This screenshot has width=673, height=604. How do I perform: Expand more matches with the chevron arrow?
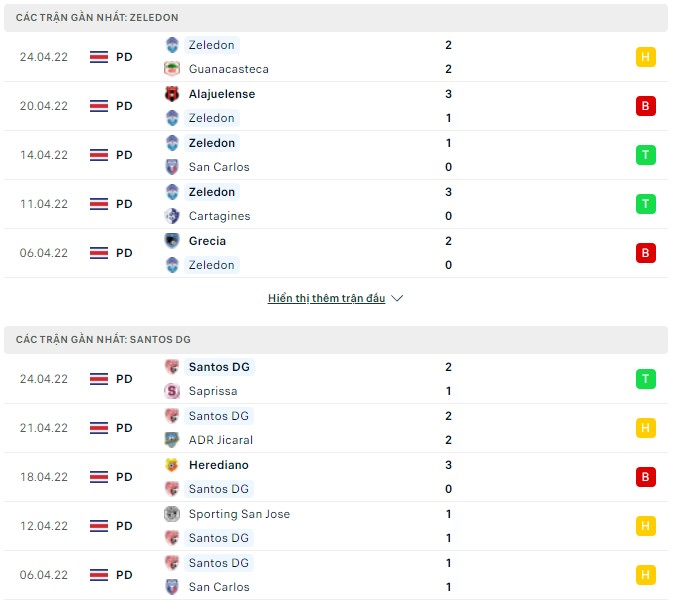tap(397, 298)
